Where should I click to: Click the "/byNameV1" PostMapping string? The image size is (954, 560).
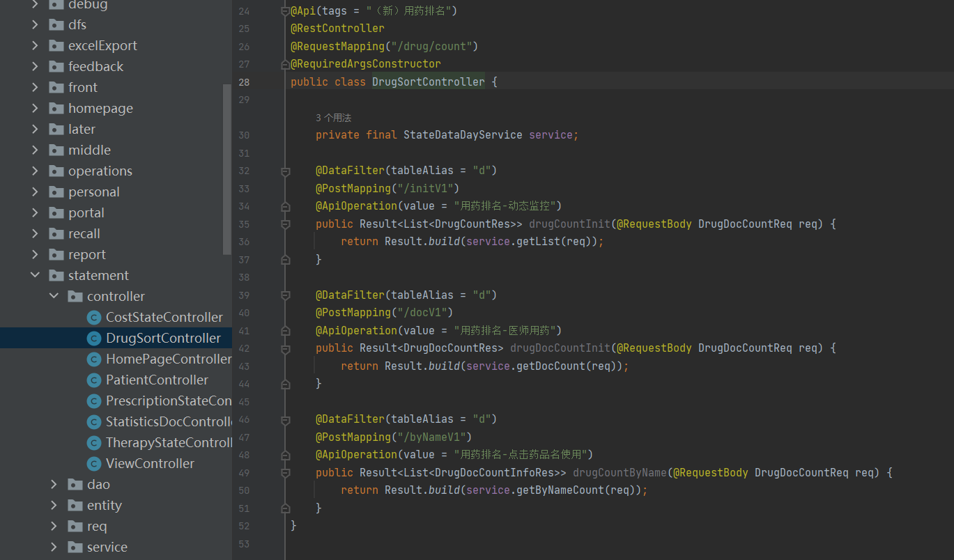(431, 437)
